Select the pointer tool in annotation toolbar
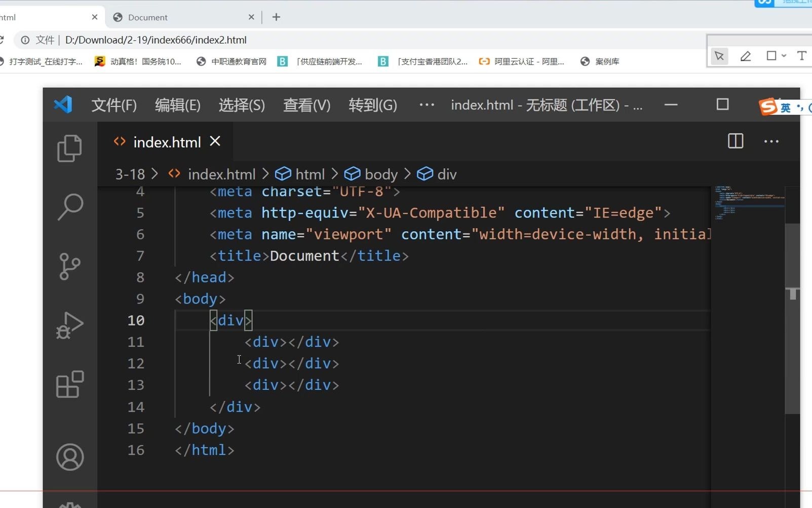Viewport: 812px width, 508px height. pyautogui.click(x=719, y=56)
